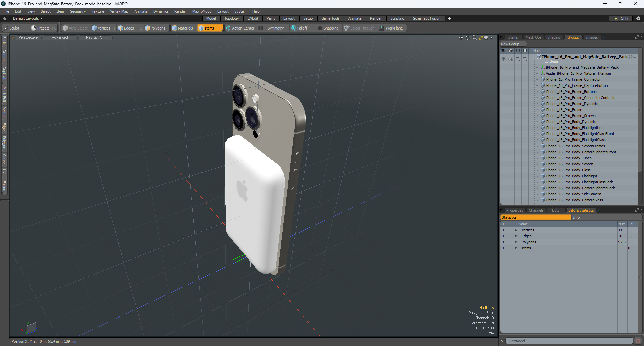
Task: Expand the Polygons statistics row
Action: [x=517, y=242]
